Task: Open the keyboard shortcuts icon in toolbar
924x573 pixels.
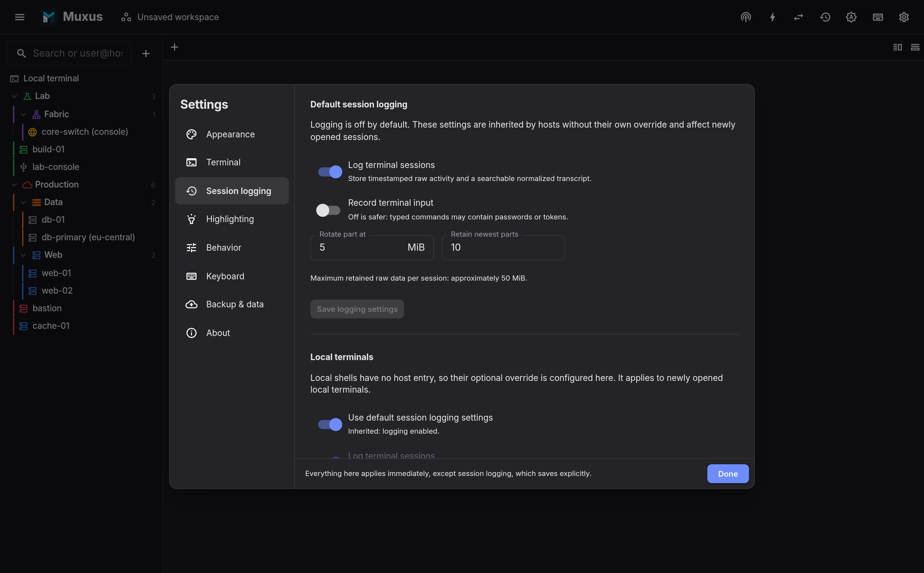Action: pos(878,17)
